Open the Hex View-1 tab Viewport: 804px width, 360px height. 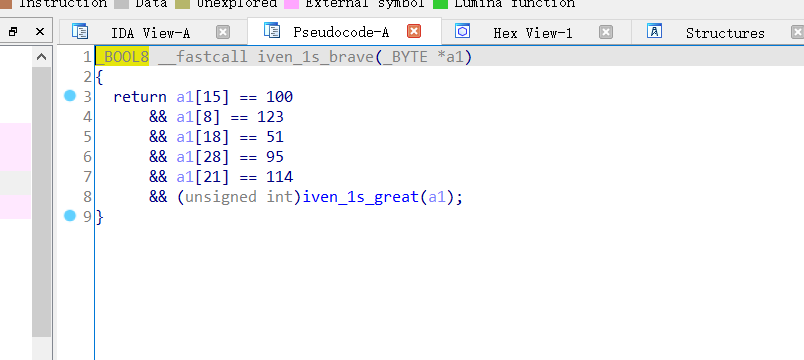point(532,33)
